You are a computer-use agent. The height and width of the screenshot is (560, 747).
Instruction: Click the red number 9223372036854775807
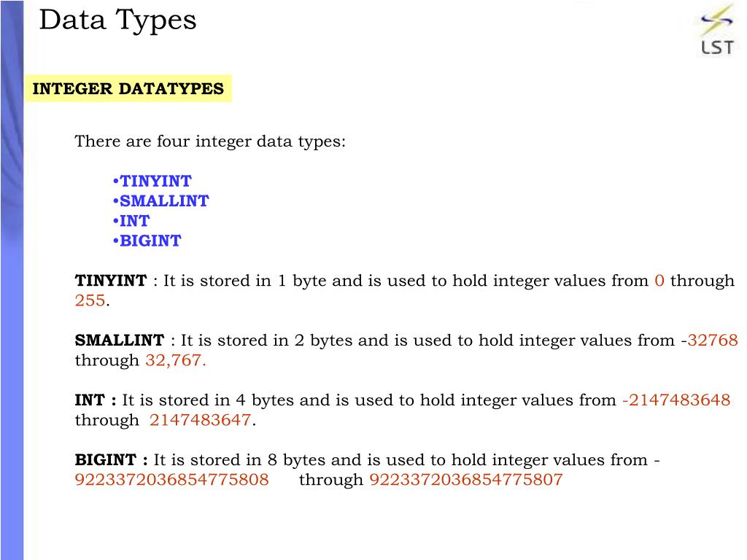[466, 480]
